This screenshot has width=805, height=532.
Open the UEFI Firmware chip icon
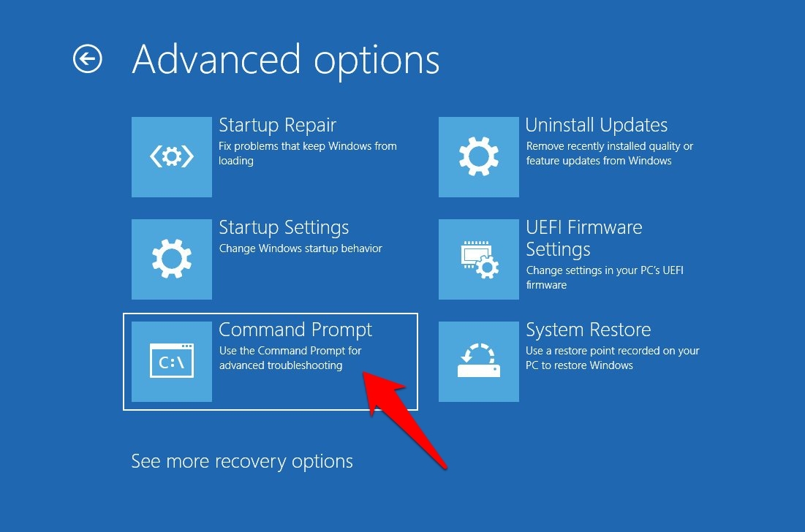(478, 259)
